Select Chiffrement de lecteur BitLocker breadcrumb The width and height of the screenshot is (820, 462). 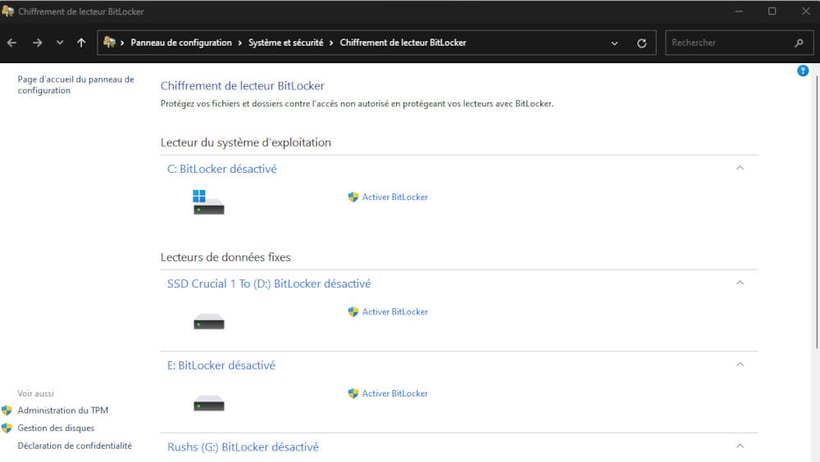[x=403, y=43]
